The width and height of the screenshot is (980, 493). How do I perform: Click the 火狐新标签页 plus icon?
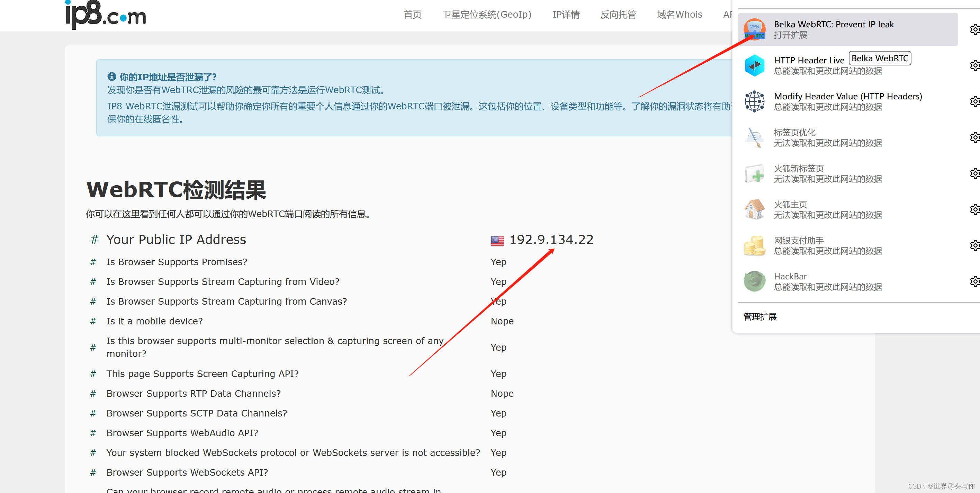click(x=754, y=173)
